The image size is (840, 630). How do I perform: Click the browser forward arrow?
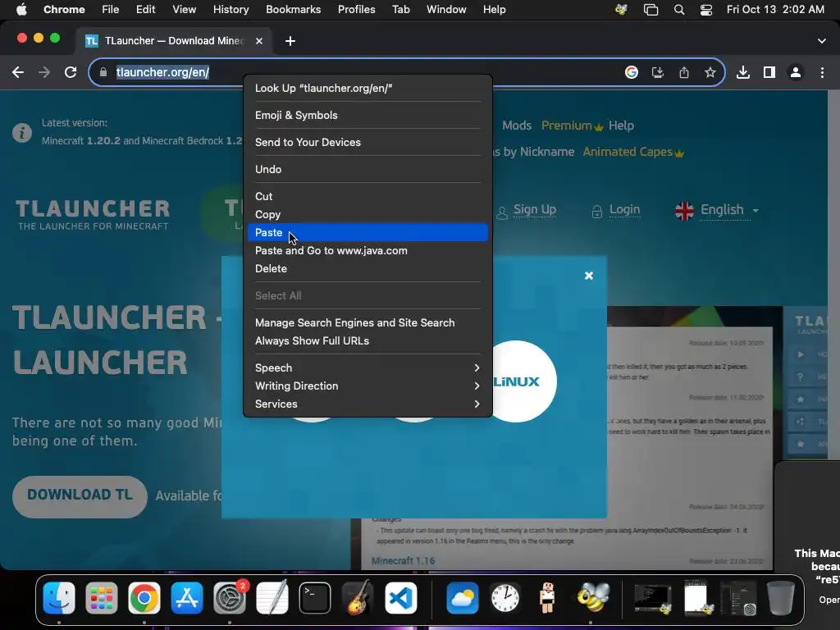click(44, 72)
